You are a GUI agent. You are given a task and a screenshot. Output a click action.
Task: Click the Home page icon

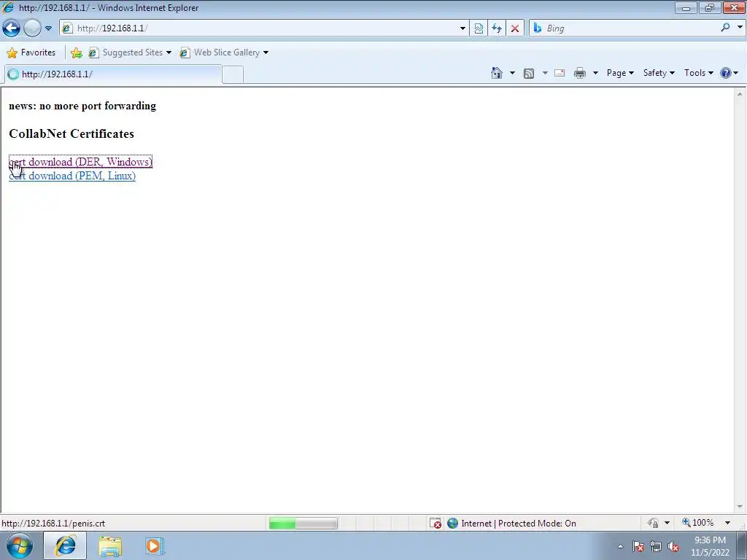click(x=496, y=73)
